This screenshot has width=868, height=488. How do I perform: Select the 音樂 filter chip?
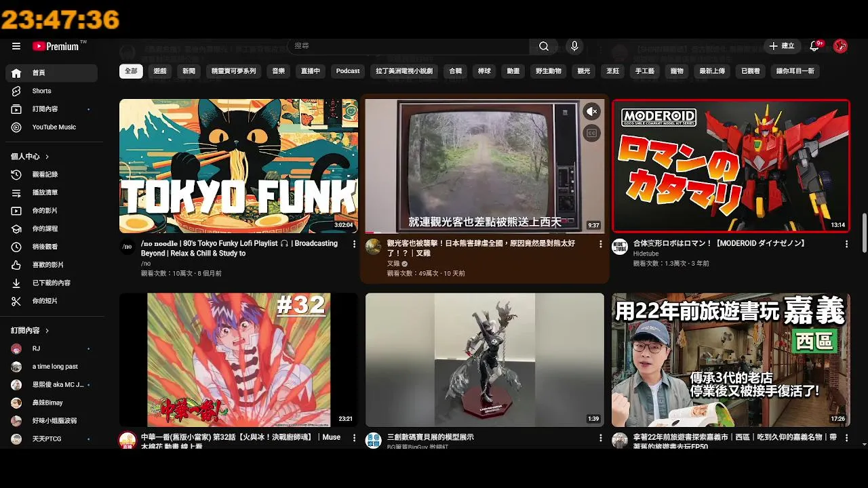279,71
